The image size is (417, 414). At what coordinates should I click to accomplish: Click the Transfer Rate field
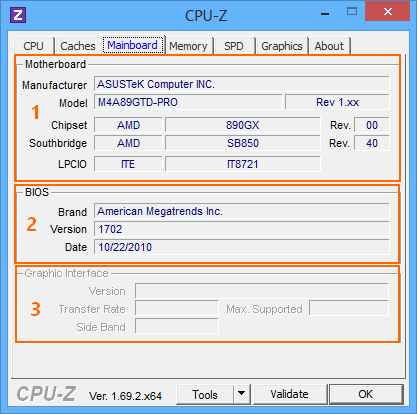click(x=177, y=309)
